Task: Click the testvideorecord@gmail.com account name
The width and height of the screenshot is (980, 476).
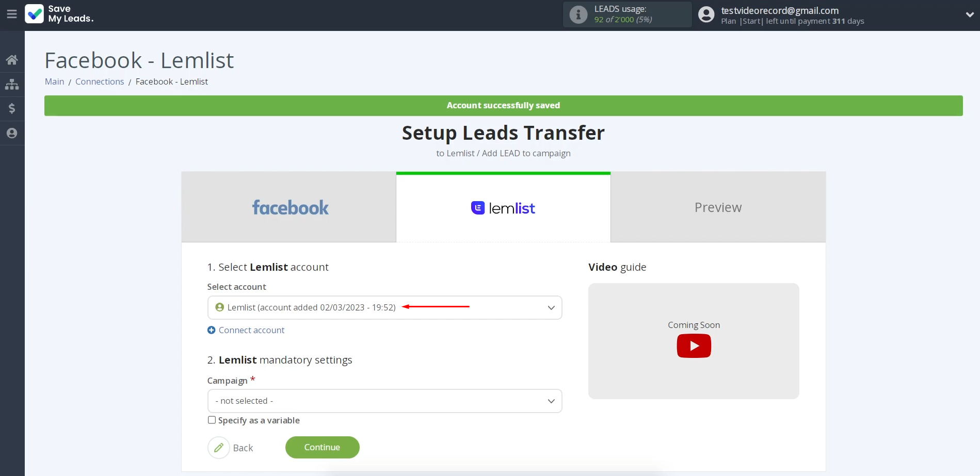Action: click(780, 10)
